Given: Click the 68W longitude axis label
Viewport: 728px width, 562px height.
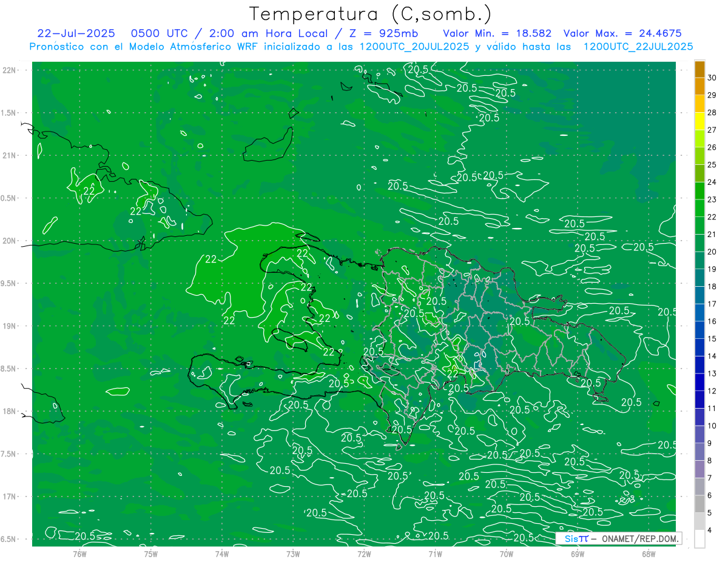Looking at the screenshot, I should (649, 553).
